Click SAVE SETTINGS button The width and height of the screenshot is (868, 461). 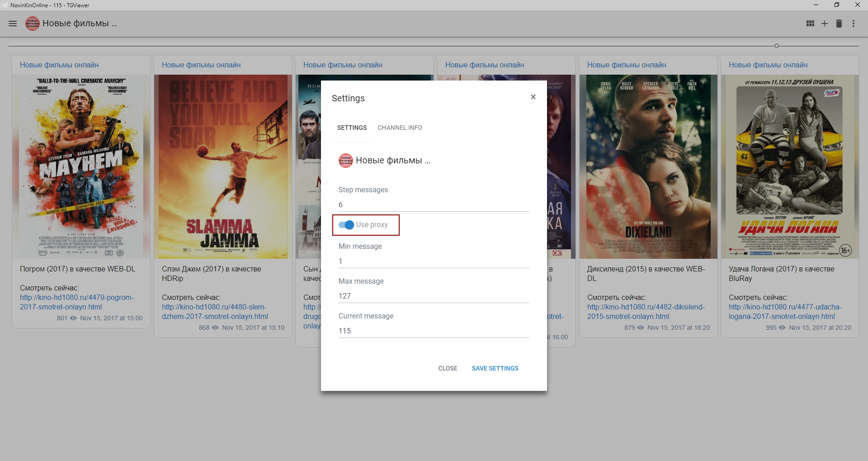point(495,368)
